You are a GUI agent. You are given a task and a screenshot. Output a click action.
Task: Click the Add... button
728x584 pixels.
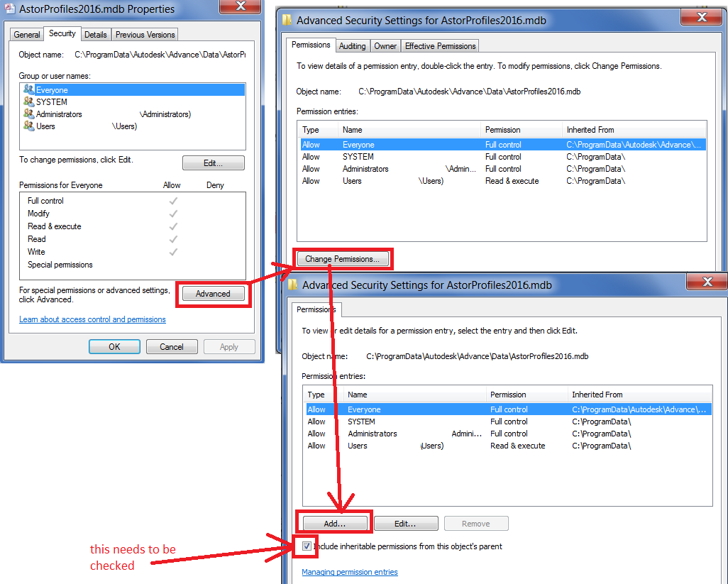click(x=335, y=523)
